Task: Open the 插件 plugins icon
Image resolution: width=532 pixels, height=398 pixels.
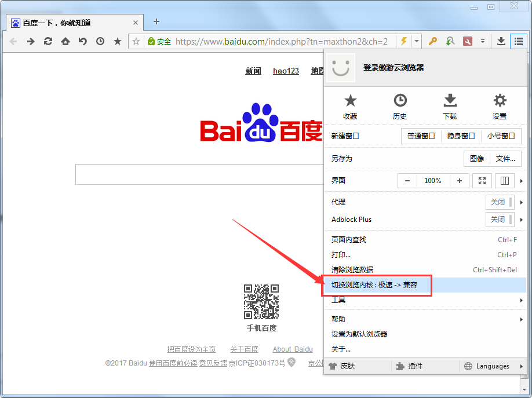Action: coord(411,366)
